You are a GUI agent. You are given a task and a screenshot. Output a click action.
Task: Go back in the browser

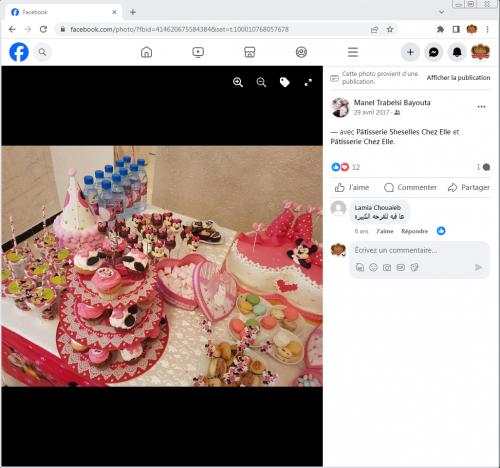12,29
